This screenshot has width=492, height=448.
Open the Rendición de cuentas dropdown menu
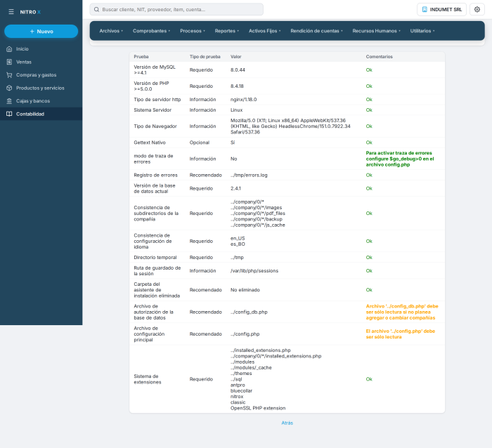click(316, 31)
